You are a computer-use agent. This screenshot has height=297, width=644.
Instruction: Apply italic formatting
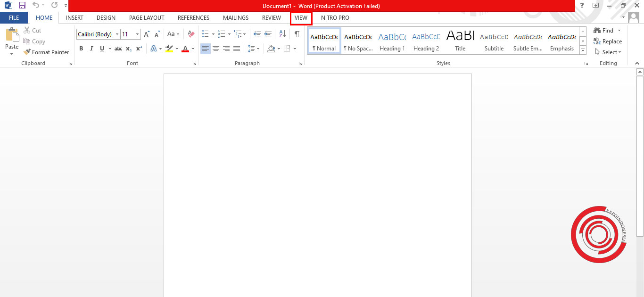pos(91,48)
